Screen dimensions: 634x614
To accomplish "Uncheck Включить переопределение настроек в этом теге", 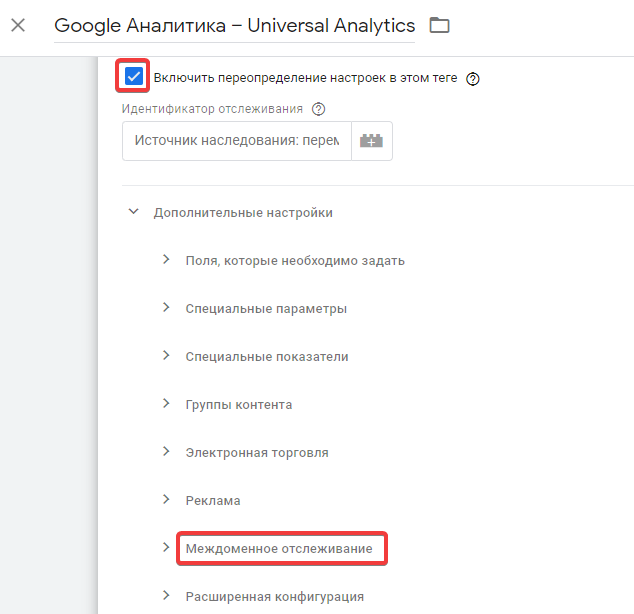I will coord(133,76).
